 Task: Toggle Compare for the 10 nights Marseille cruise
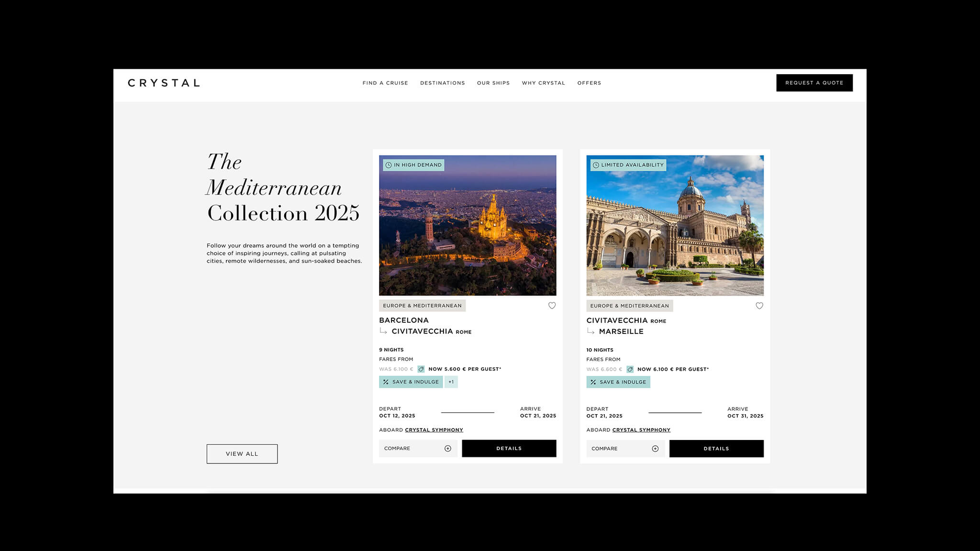(x=625, y=449)
